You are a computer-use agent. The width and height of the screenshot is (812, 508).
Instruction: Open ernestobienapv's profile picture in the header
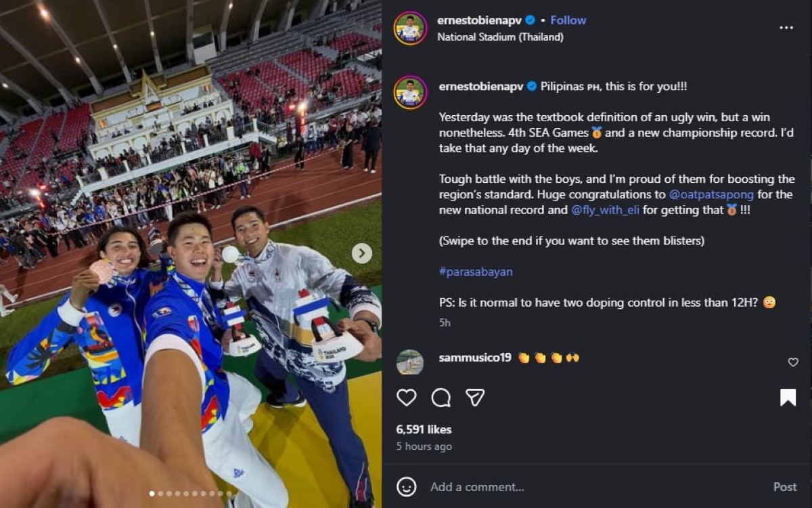[x=410, y=28]
